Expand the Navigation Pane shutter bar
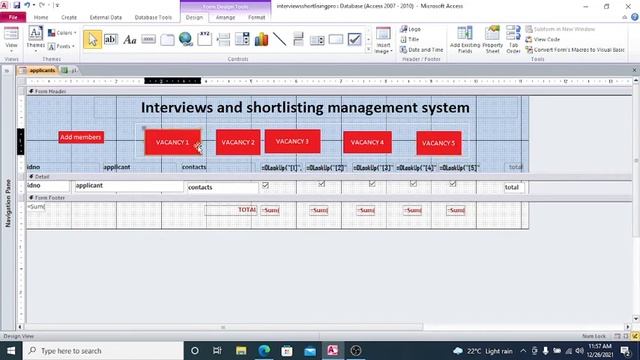Screen dimensions: 640x360 coord(7,71)
